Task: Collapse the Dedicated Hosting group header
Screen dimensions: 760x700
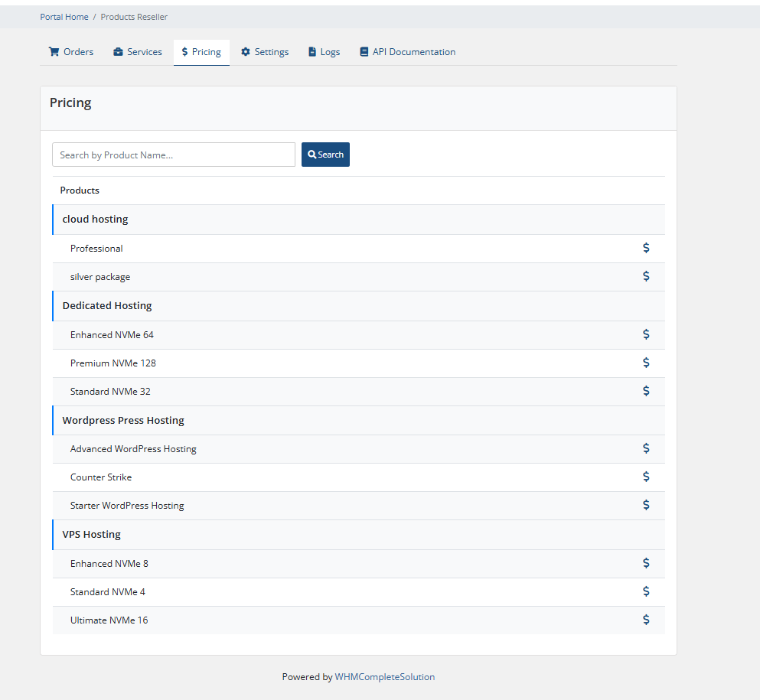Action: click(106, 305)
